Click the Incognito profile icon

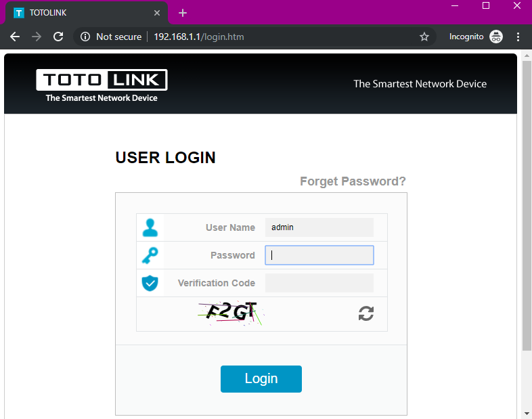[496, 37]
